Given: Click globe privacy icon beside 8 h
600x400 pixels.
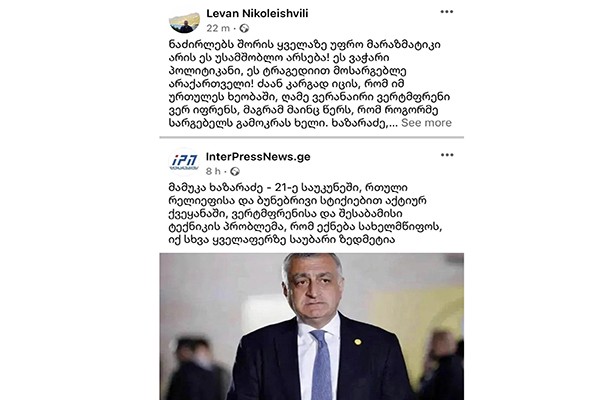Looking at the screenshot, I should 235,171.
